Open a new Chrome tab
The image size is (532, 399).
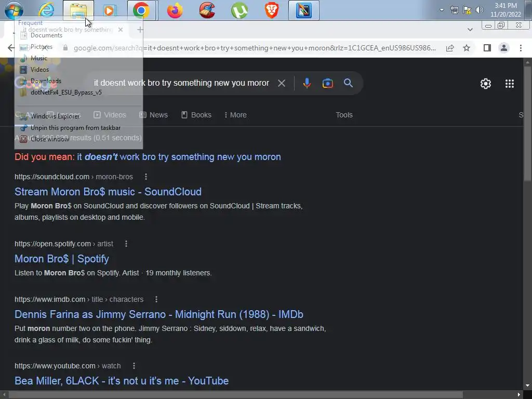click(x=140, y=30)
